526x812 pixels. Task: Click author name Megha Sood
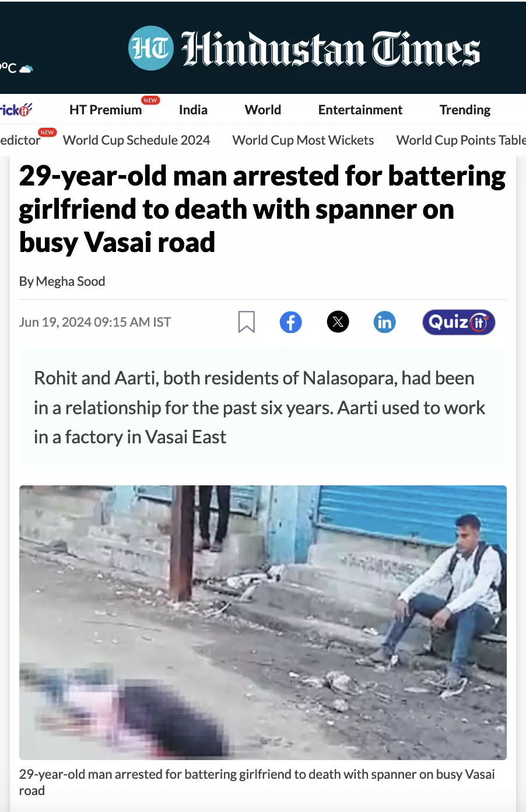71,281
